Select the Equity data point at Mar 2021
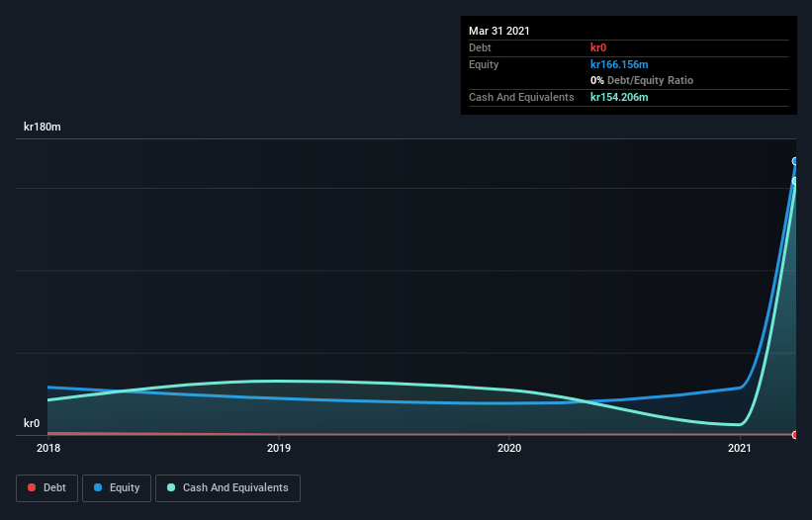812x520 pixels. (x=795, y=161)
